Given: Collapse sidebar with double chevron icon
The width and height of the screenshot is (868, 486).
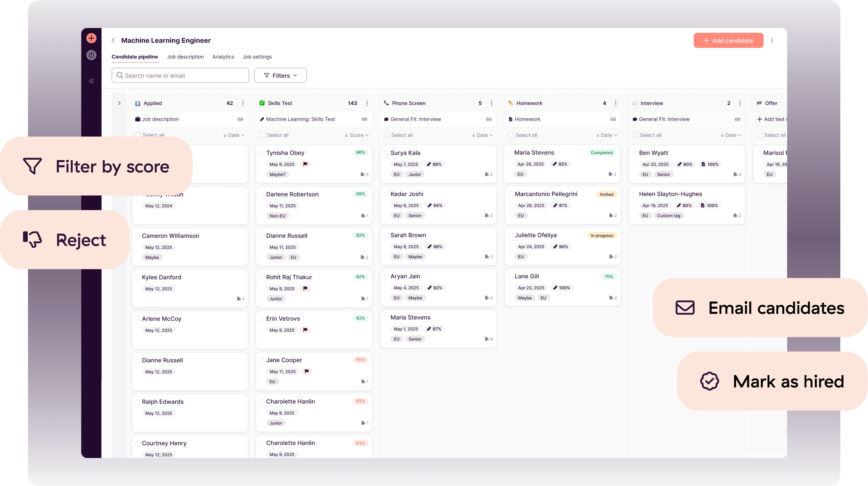Looking at the screenshot, I should (x=91, y=81).
